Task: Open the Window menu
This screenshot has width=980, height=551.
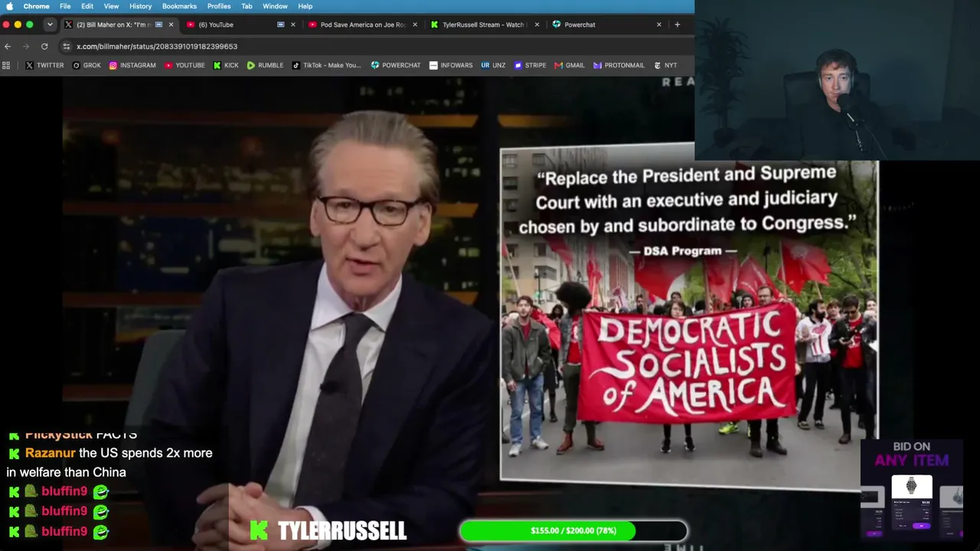Action: click(275, 6)
